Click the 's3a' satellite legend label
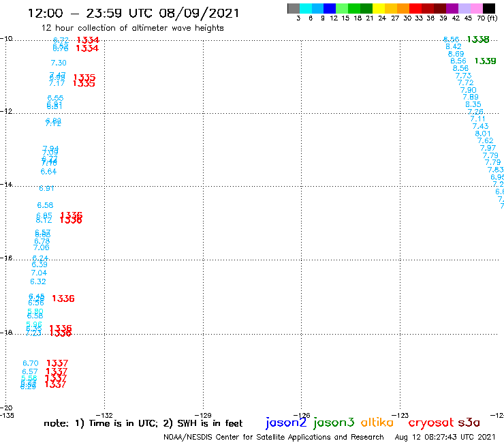504x443 pixels. [469, 423]
